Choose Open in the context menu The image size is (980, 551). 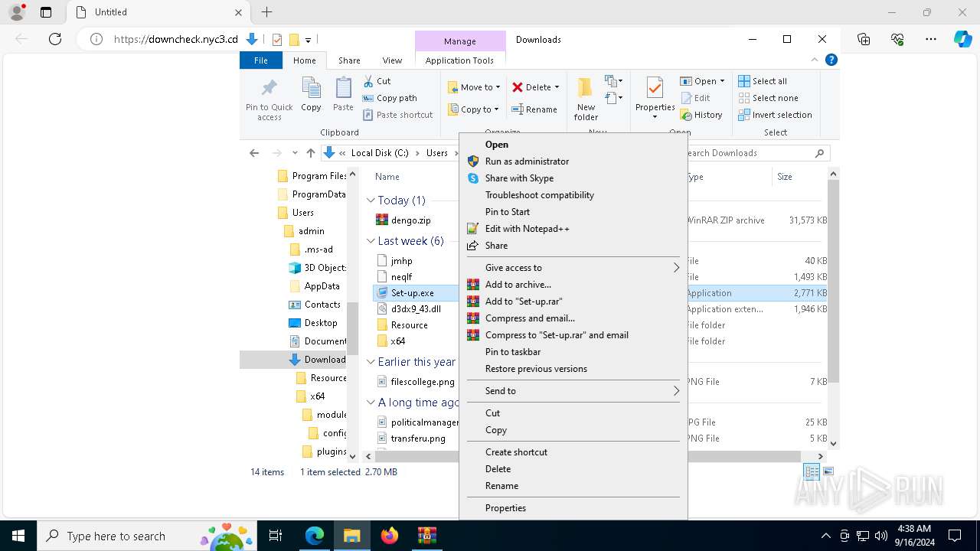pos(573,145)
